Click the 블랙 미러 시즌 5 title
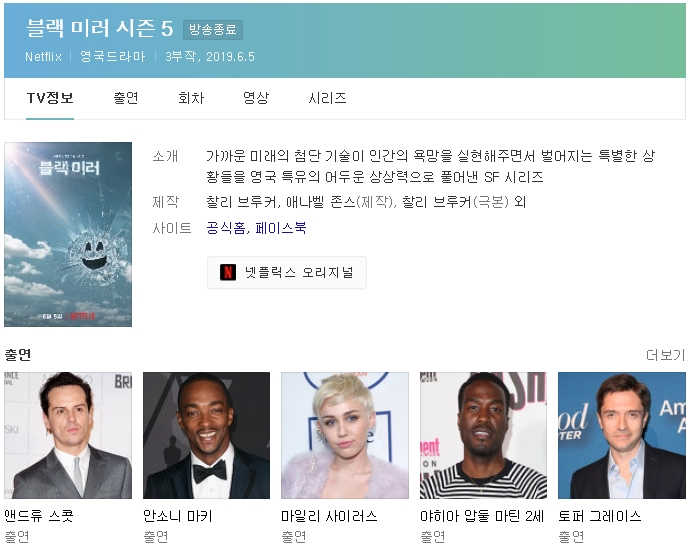The image size is (690, 549). (x=99, y=29)
